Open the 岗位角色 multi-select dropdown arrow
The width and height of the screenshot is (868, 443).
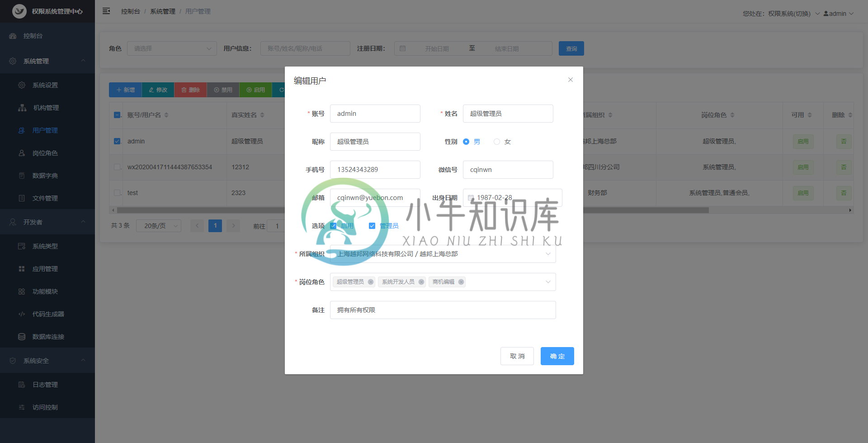548,282
